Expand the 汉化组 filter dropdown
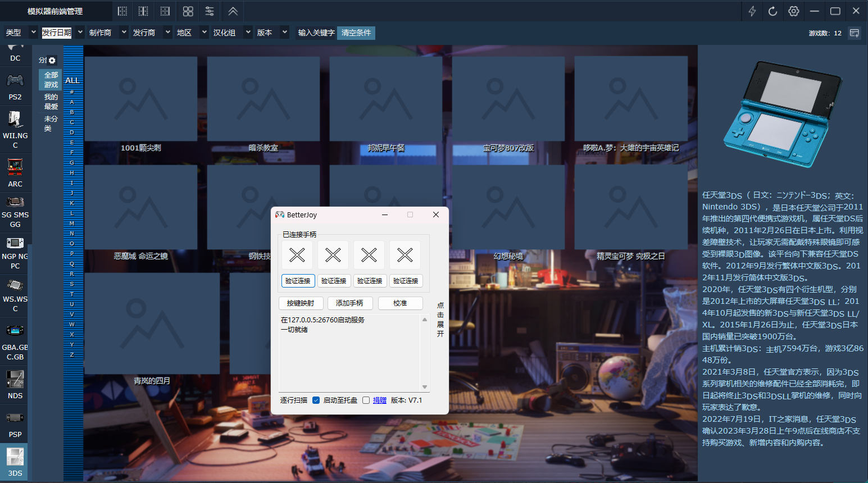This screenshot has width=868, height=483. tap(248, 33)
